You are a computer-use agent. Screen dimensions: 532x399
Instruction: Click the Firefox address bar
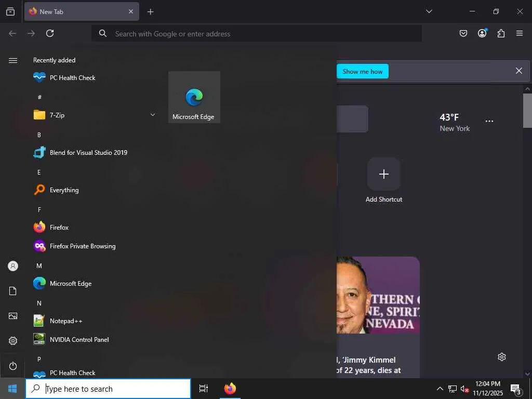click(257, 34)
